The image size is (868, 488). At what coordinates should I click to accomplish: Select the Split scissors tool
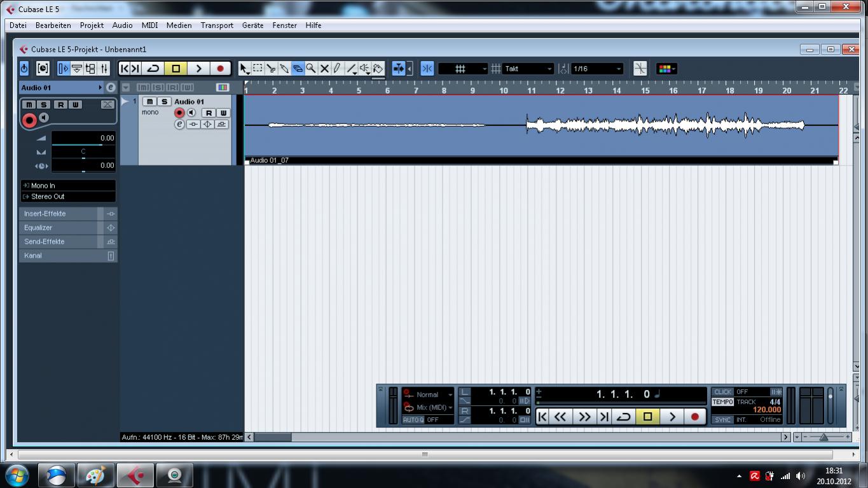(x=271, y=68)
